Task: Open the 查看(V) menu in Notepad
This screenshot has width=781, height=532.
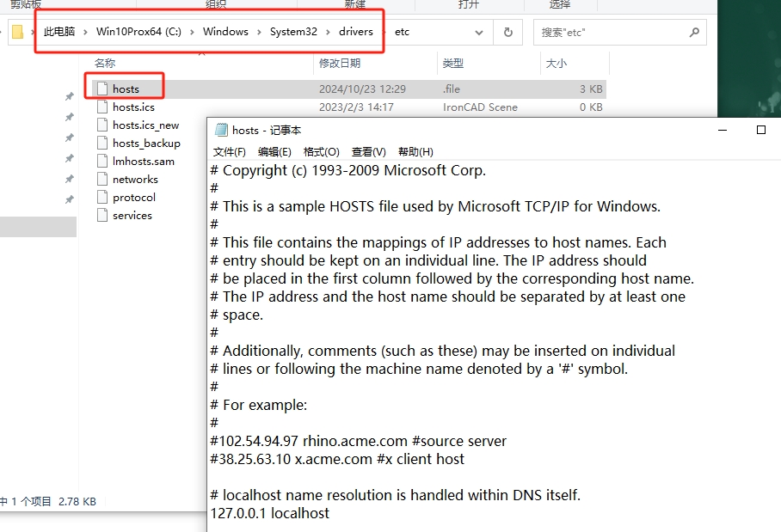Action: click(368, 152)
